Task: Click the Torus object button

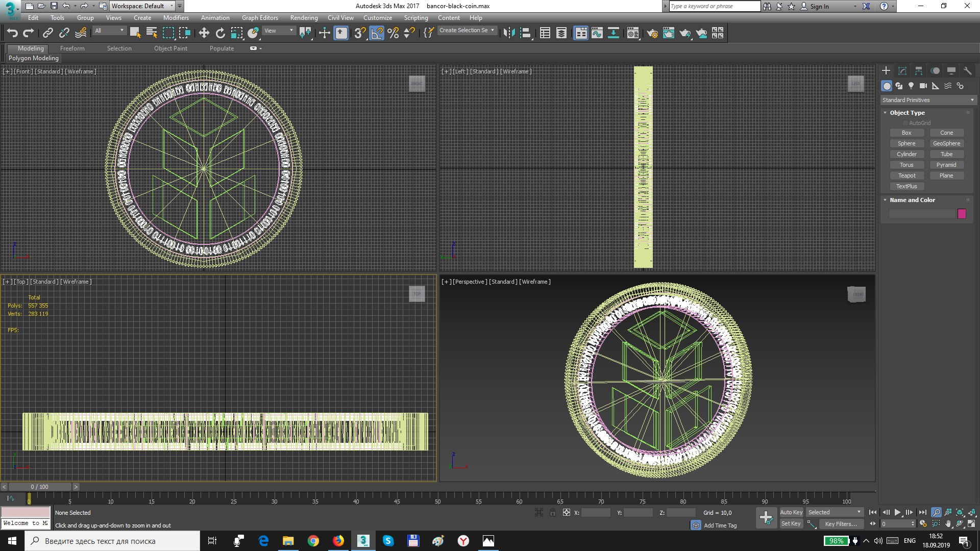Action: pyautogui.click(x=906, y=165)
